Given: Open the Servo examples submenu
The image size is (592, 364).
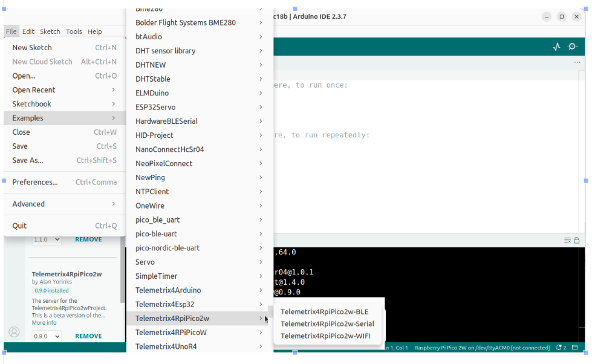Looking at the screenshot, I should (x=200, y=262).
